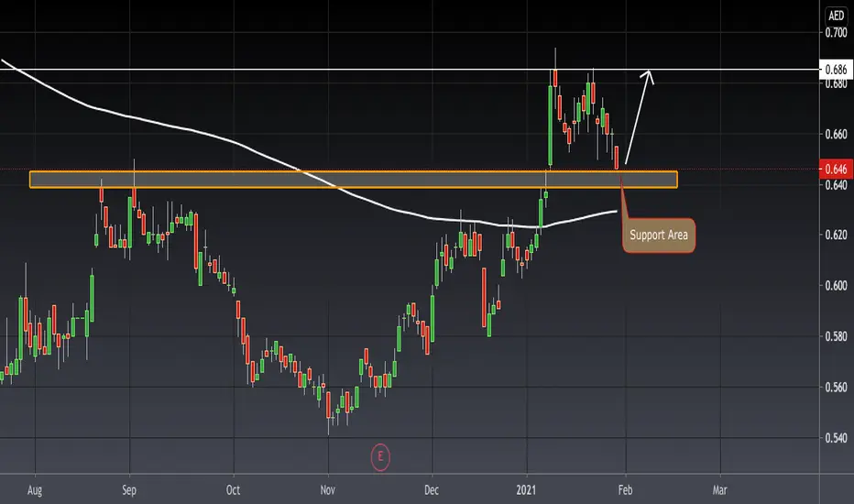The image size is (854, 504).
Task: Click the Aug label on time axis
Action: click(x=34, y=490)
